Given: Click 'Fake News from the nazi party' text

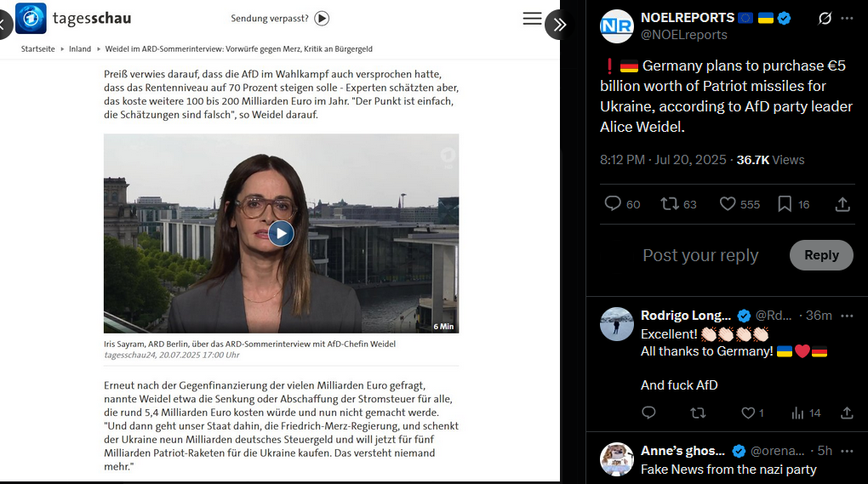Looking at the screenshot, I should [728, 470].
